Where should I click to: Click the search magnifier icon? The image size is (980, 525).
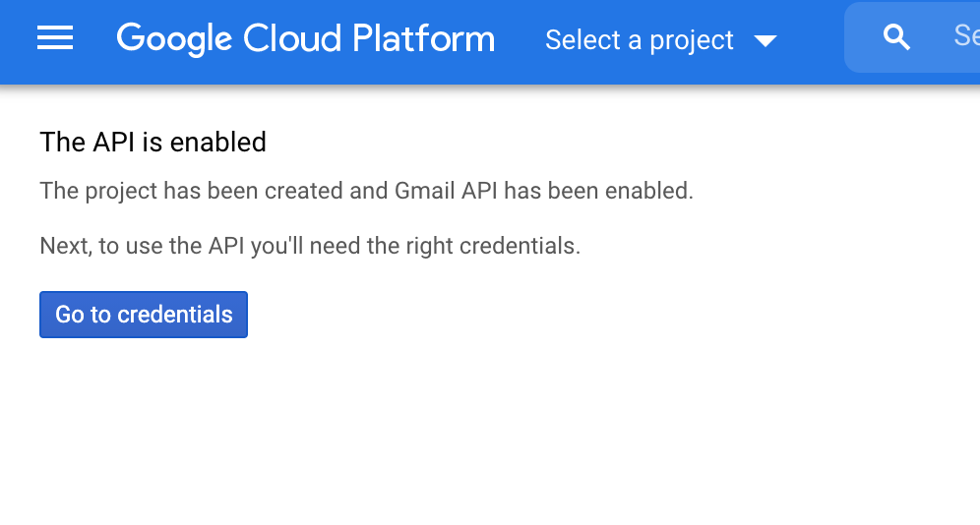click(896, 37)
